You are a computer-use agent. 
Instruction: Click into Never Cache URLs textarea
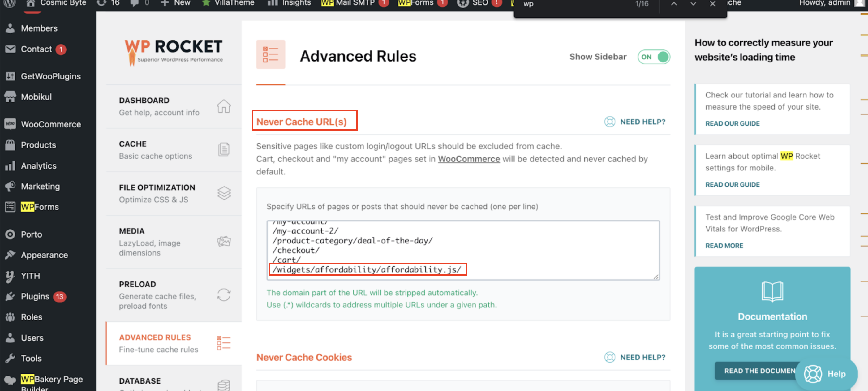pos(463,250)
